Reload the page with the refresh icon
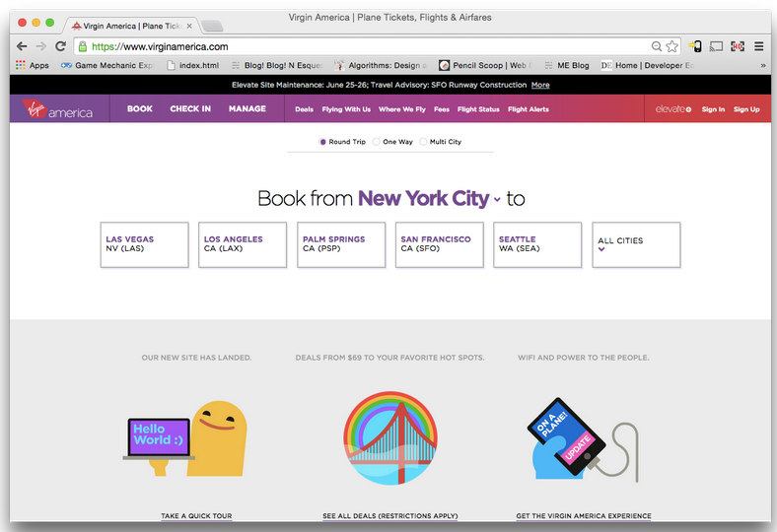 coord(60,46)
